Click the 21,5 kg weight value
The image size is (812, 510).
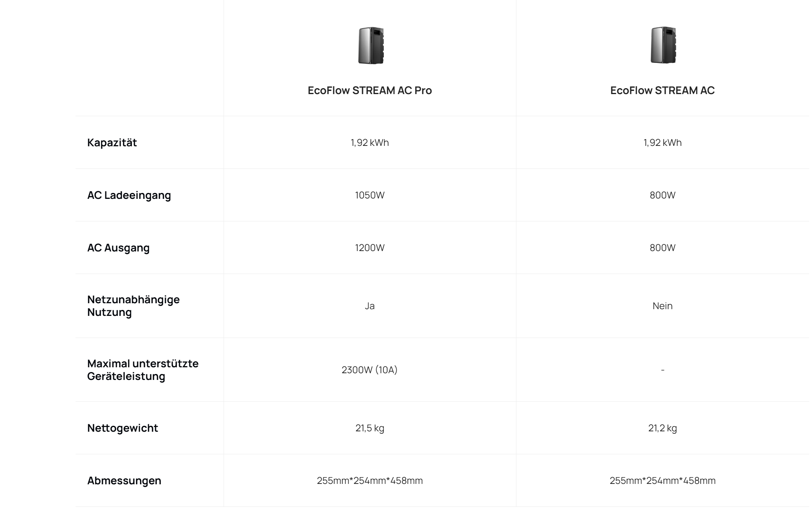[x=370, y=428]
